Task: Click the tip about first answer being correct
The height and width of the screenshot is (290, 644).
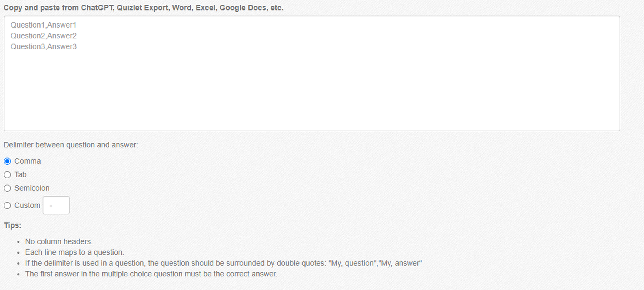Action: [151, 274]
